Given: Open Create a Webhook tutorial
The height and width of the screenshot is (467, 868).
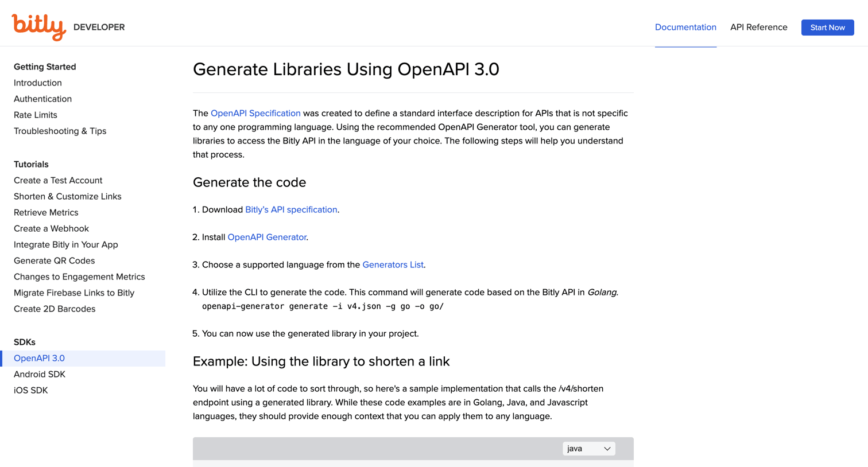Looking at the screenshot, I should click(x=51, y=228).
